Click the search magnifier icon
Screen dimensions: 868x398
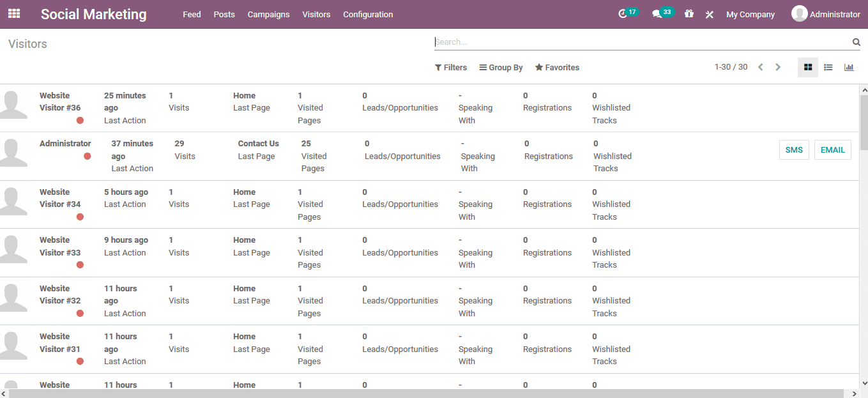pos(856,42)
